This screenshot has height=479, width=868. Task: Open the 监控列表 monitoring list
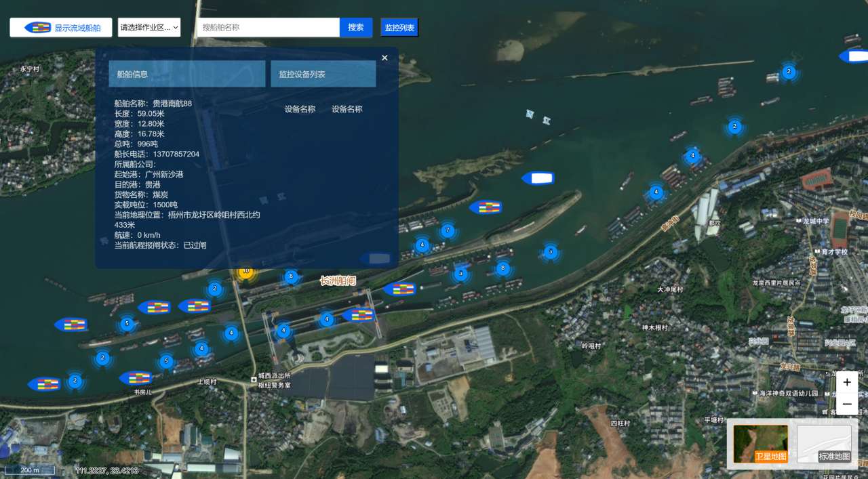pyautogui.click(x=399, y=28)
